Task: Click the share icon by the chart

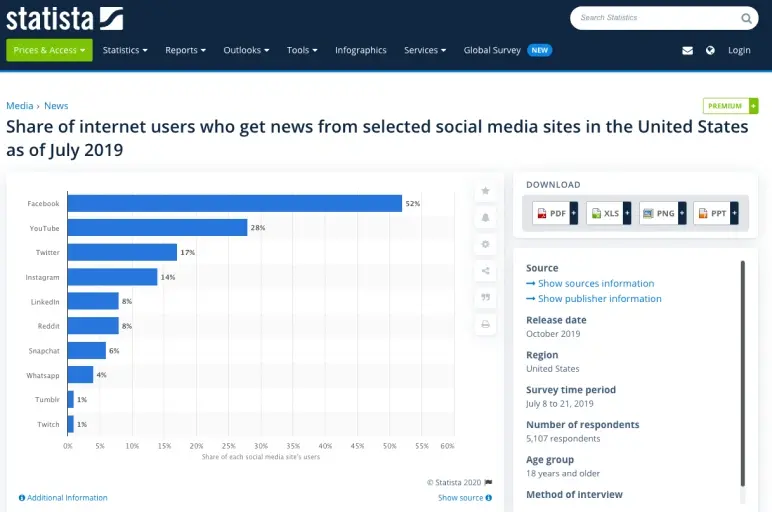Action: [485, 271]
